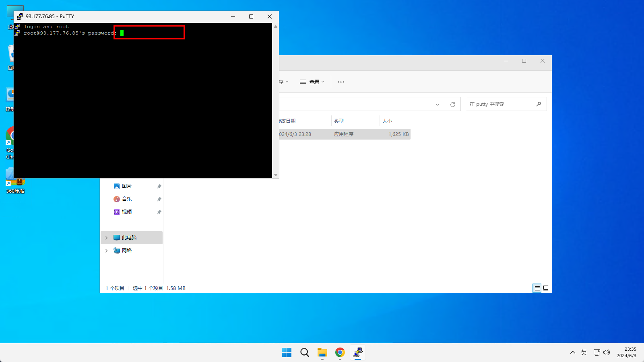This screenshot has height=362, width=644.
Task: Maximize the Explorer window
Action: click(524, 61)
